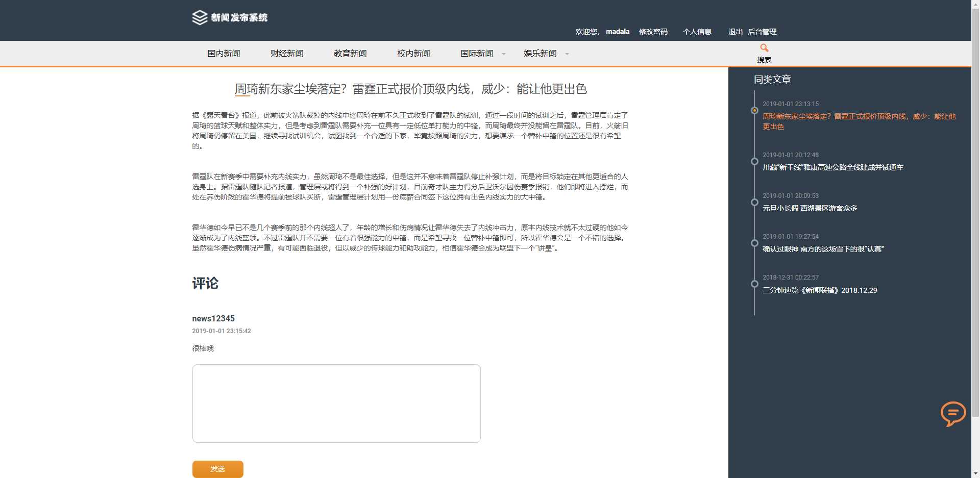The width and height of the screenshot is (980, 478).
Task: Click 退出 to log out
Action: [x=734, y=32]
